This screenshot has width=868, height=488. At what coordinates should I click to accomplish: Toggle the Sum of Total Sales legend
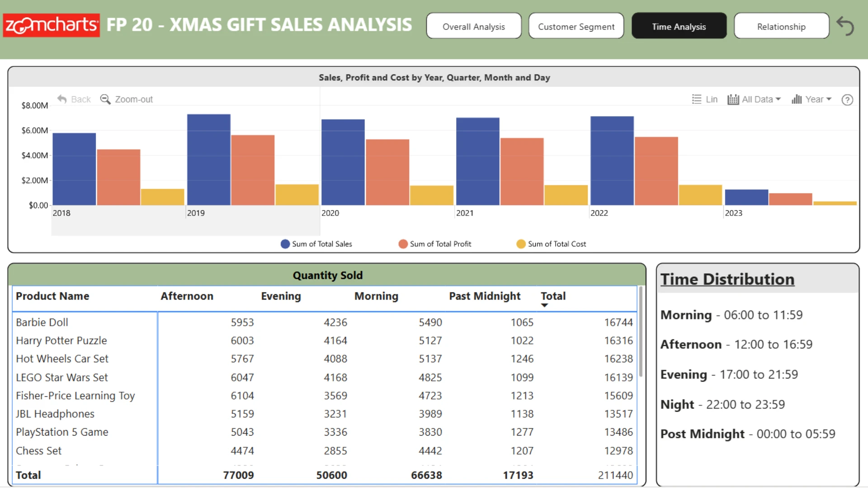316,244
